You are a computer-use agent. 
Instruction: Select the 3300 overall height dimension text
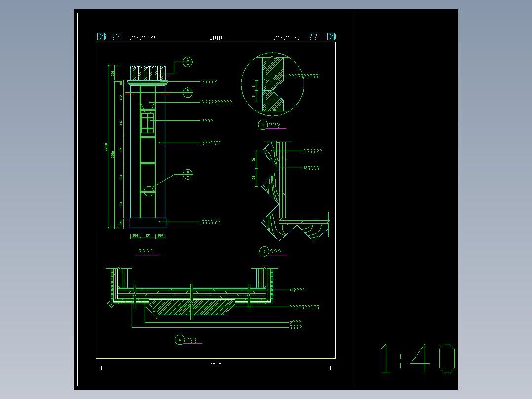coord(106,147)
